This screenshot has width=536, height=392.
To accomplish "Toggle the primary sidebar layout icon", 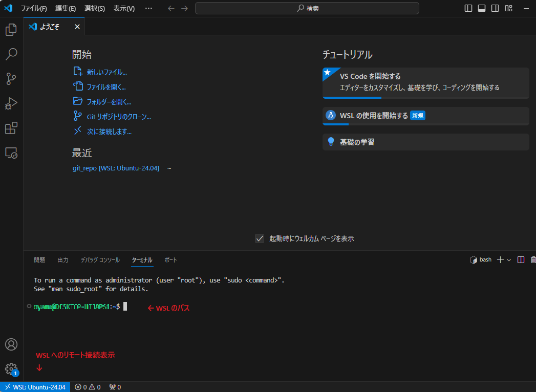I will coord(468,8).
